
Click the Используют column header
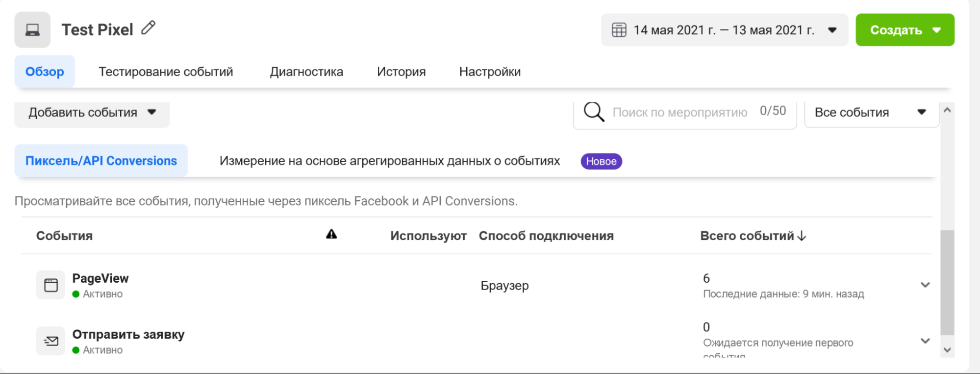coord(428,236)
